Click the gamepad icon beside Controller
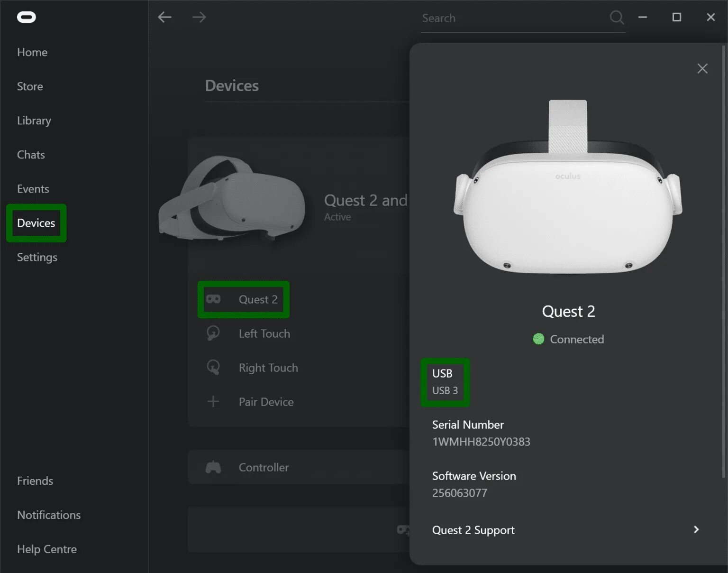Image resolution: width=728 pixels, height=573 pixels. [213, 467]
